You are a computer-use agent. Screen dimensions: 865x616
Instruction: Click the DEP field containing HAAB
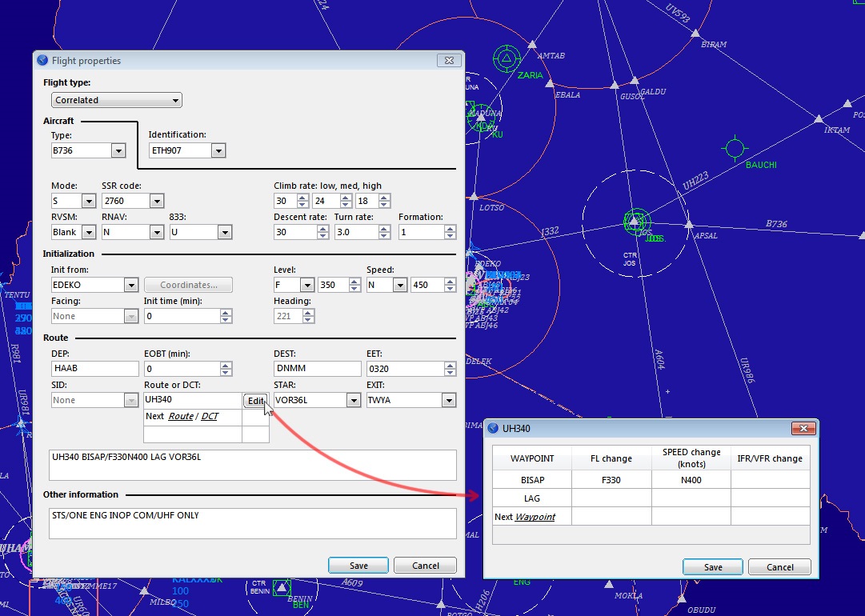[x=95, y=368]
